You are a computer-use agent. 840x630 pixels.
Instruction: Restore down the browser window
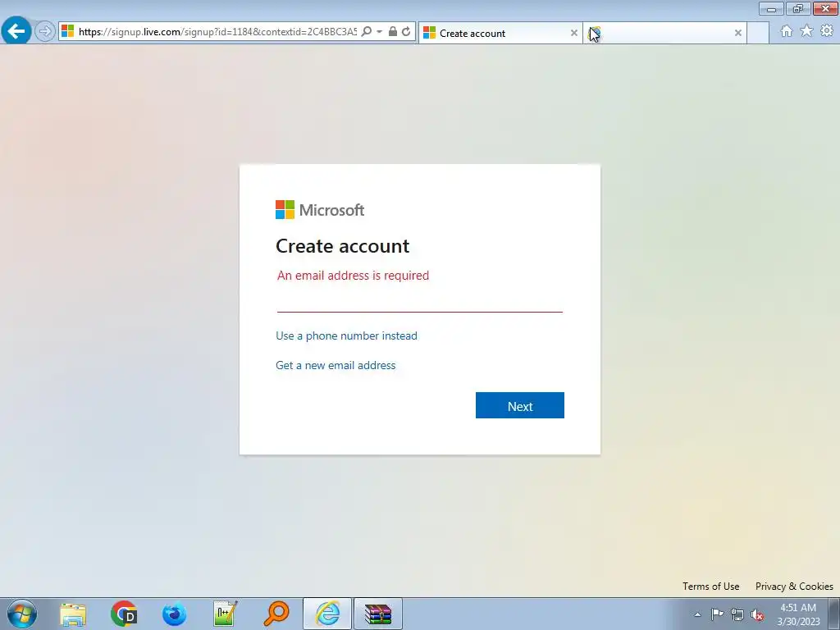797,8
